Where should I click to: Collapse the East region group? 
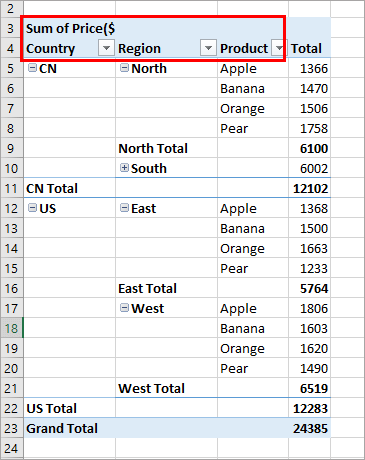coord(124,208)
